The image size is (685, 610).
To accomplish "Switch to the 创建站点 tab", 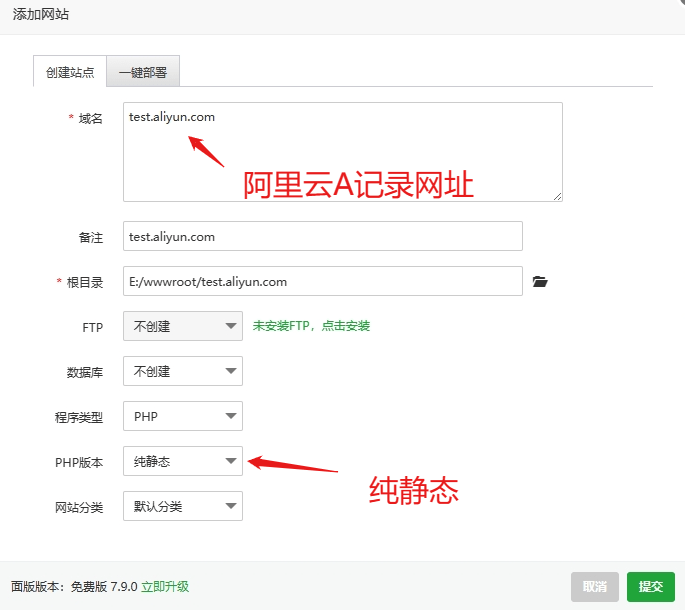I will [x=70, y=72].
